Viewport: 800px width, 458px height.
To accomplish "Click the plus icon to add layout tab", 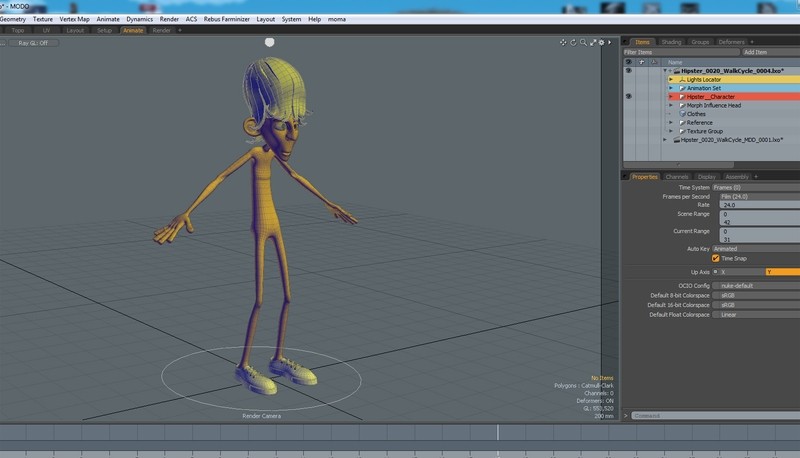I will (x=180, y=30).
